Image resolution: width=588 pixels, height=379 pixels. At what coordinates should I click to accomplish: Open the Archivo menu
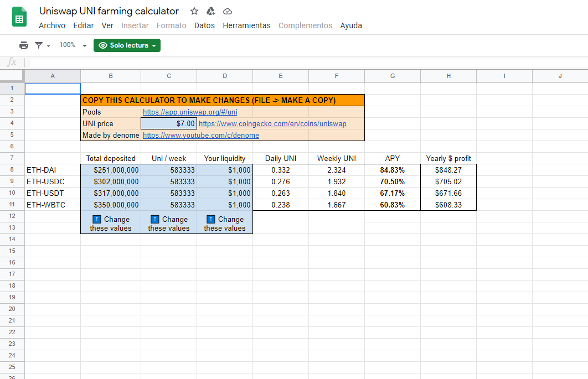coord(51,25)
